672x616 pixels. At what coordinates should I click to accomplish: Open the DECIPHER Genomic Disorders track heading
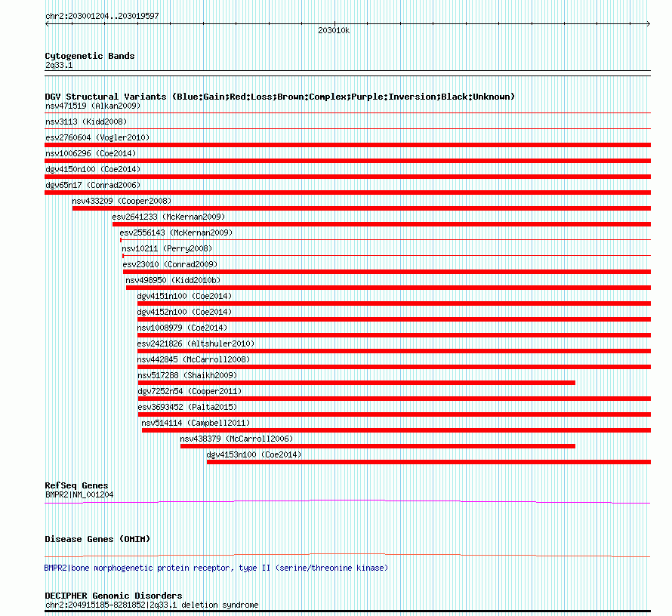click(113, 596)
